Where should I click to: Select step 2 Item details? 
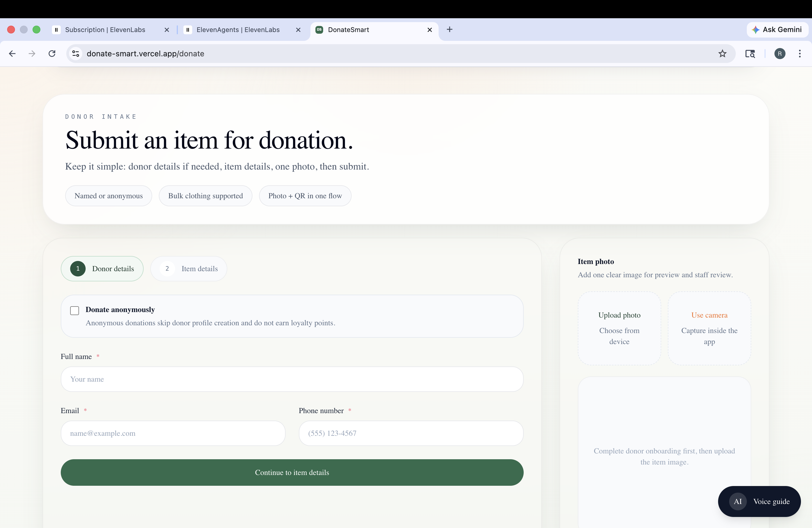pos(189,268)
